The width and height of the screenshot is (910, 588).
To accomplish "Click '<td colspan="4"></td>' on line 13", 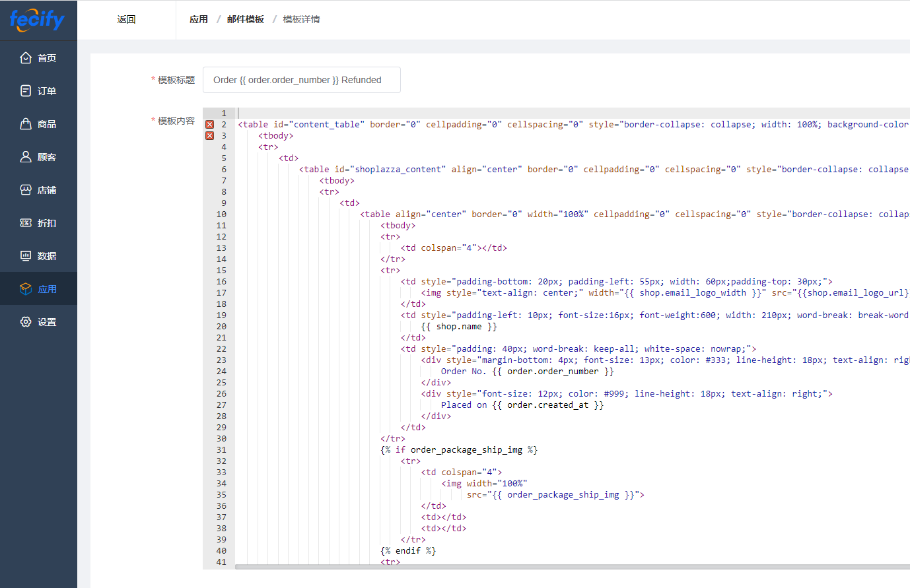I will coord(454,248).
